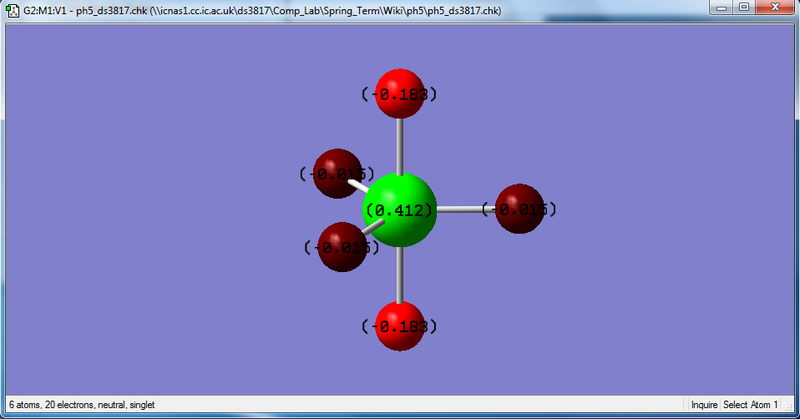Select the upper-left dark red equatorial atom
Screen dimensions: 800x419
point(337,174)
